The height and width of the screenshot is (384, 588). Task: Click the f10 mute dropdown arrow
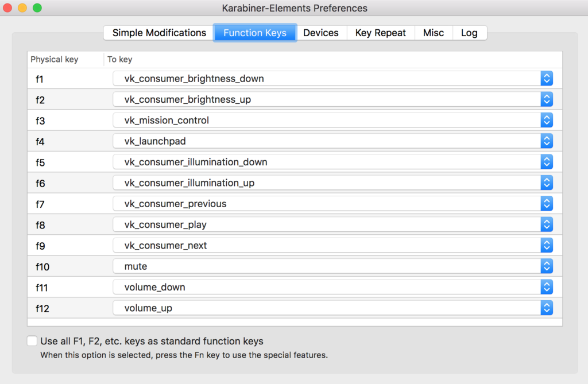pyautogui.click(x=547, y=266)
